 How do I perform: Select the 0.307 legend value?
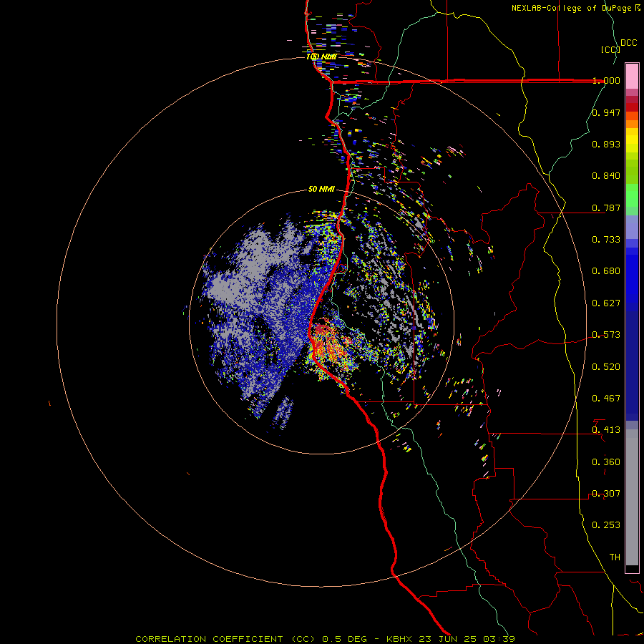606,494
